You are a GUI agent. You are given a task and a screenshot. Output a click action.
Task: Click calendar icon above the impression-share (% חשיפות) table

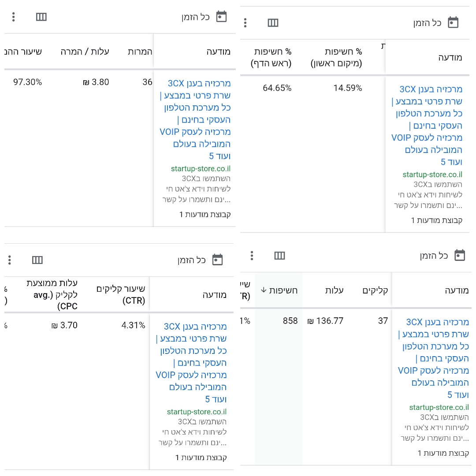[x=453, y=22]
